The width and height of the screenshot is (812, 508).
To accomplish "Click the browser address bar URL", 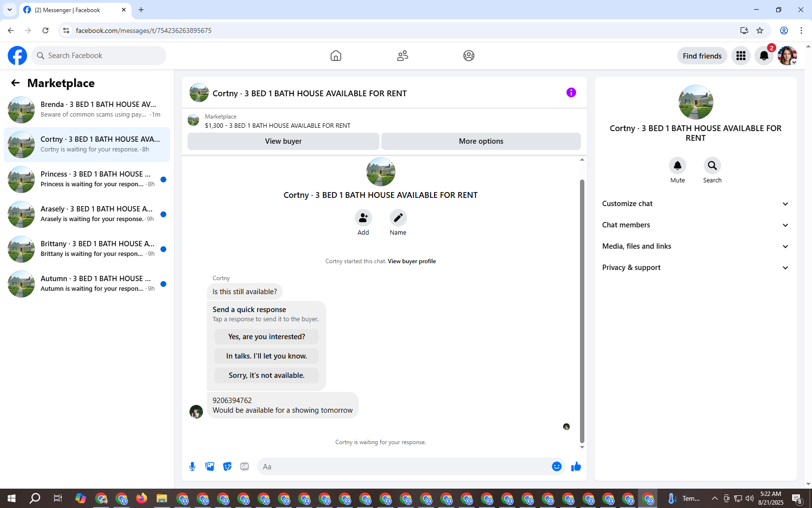I will (x=144, y=30).
